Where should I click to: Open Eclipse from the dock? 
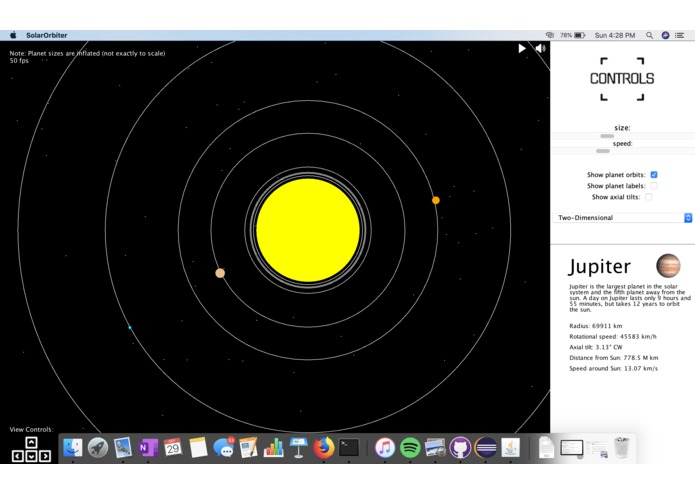click(485, 447)
